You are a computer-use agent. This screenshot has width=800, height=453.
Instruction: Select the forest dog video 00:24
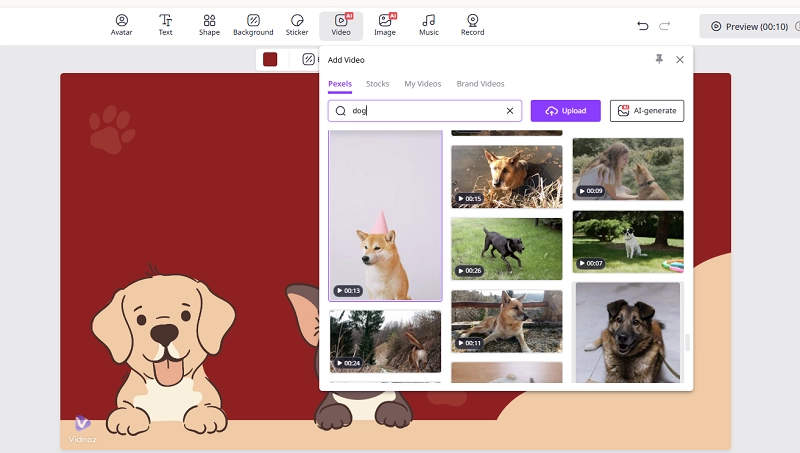coord(385,341)
